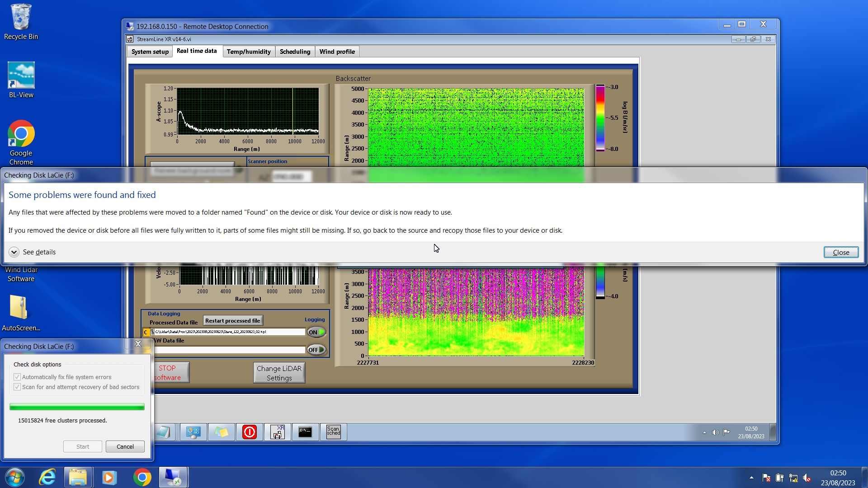868x488 pixels.
Task: Show hidden icons arrow in system tray
Action: pos(751,477)
